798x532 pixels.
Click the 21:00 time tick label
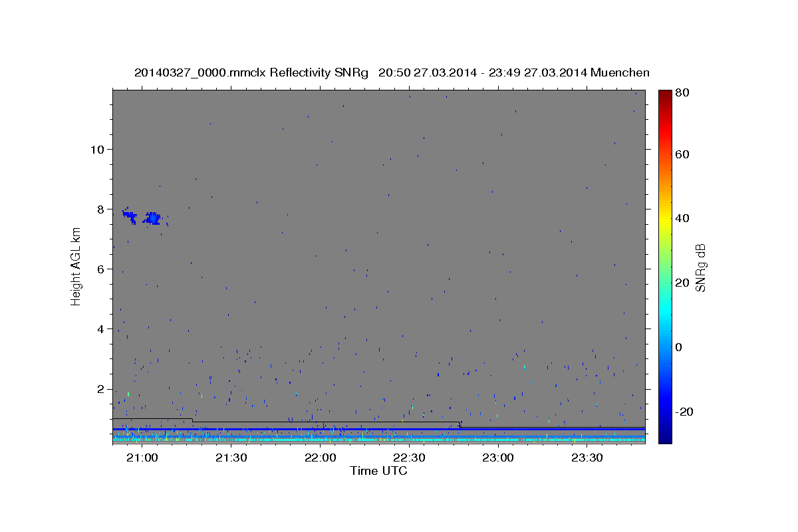142,458
